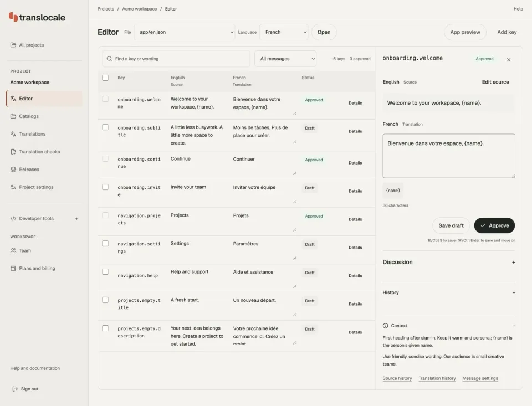Click the Plans and billing wallet icon
Viewport: 532px width, 406px height.
pos(13,268)
